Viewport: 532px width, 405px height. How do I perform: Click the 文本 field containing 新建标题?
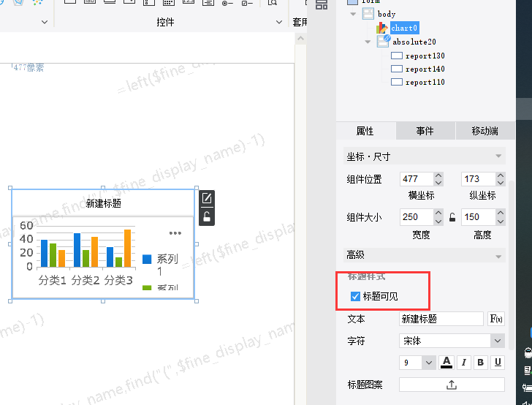(441, 319)
